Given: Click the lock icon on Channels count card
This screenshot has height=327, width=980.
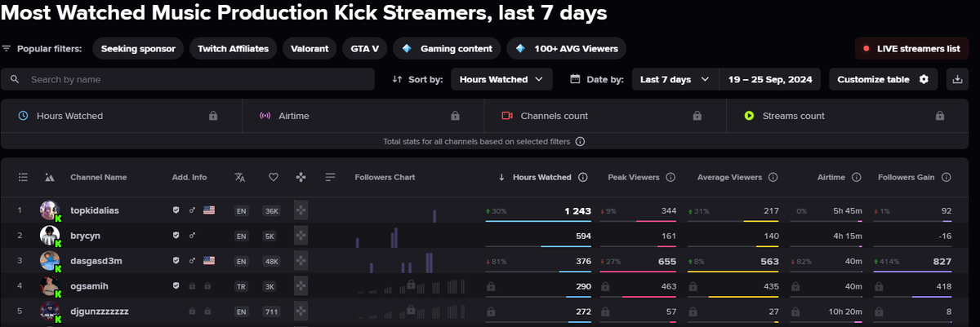Looking at the screenshot, I should [x=697, y=116].
